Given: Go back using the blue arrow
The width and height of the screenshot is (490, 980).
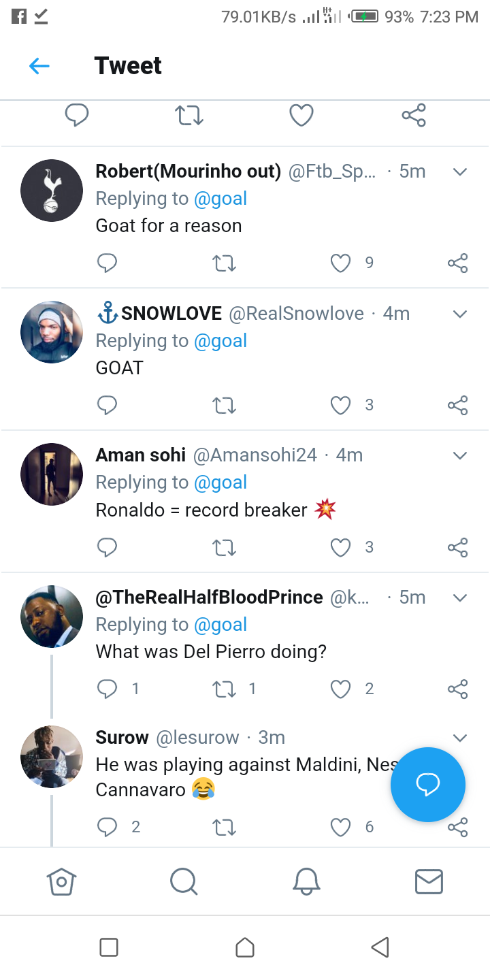Looking at the screenshot, I should [x=39, y=66].
